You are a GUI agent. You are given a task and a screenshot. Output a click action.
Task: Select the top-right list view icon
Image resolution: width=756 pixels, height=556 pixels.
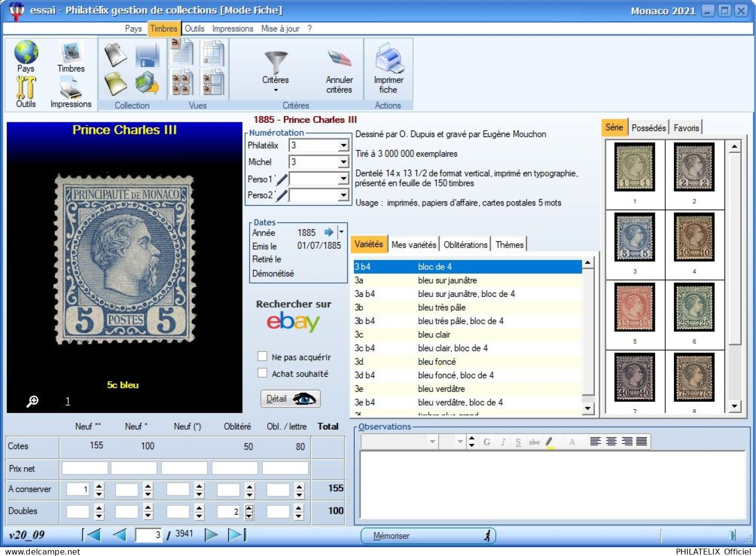tap(213, 53)
